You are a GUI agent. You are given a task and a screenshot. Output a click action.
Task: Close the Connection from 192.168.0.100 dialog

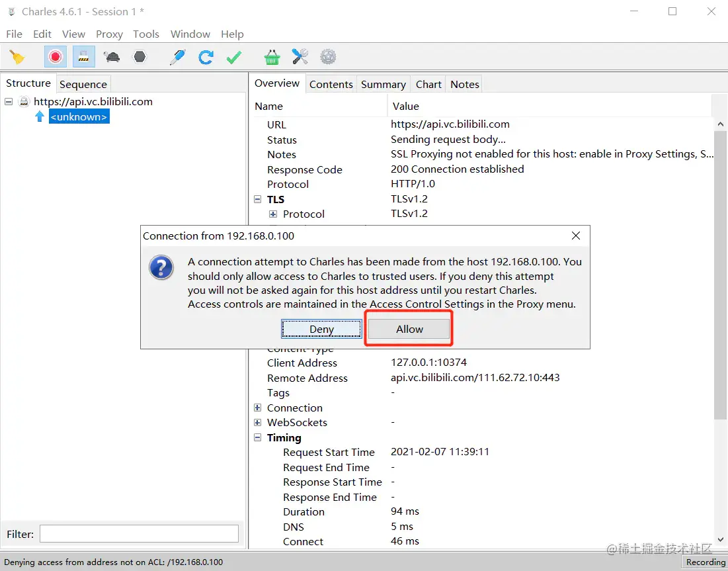tap(576, 236)
